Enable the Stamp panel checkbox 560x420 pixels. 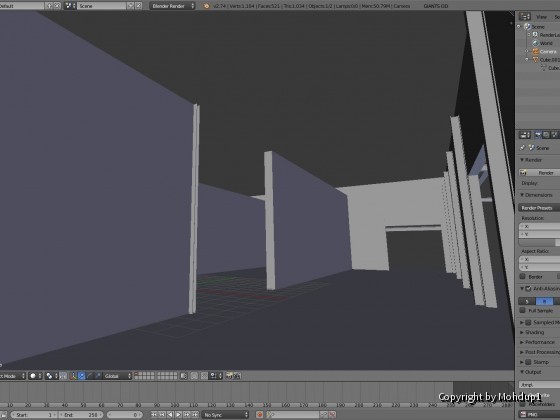(529, 362)
